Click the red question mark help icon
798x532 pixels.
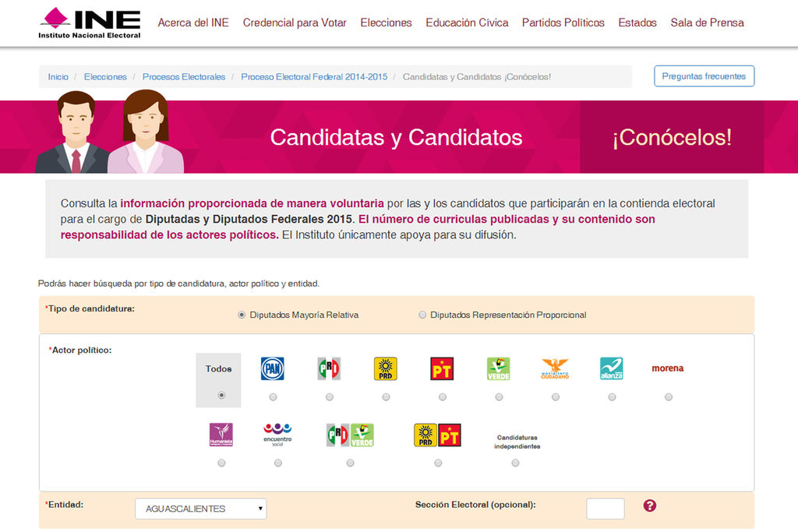tap(650, 506)
